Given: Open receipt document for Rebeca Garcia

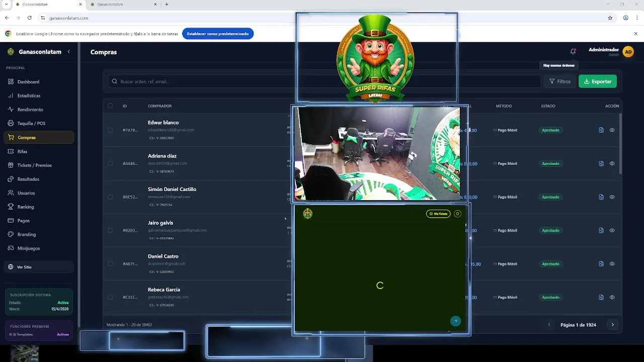Looking at the screenshot, I should pyautogui.click(x=601, y=297).
